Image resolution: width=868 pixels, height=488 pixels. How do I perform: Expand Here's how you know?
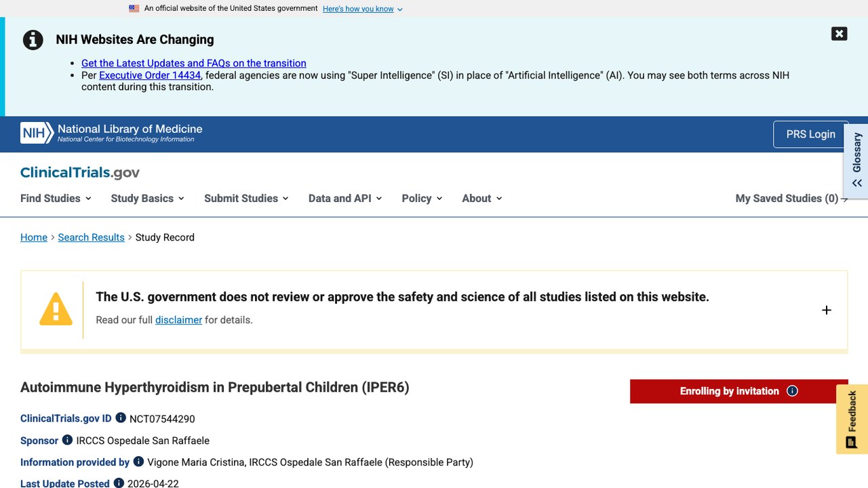363,9
